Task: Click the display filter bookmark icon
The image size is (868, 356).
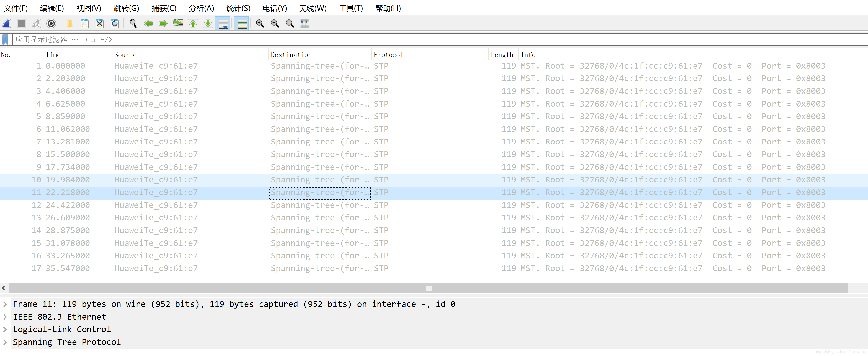Action: coord(6,40)
